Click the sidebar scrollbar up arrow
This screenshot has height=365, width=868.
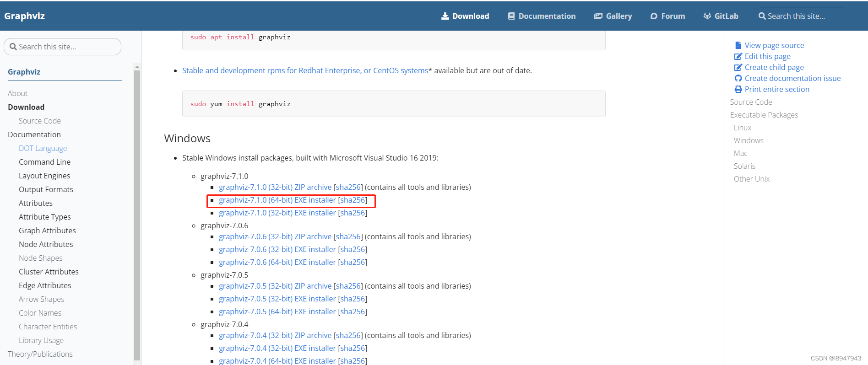point(137,67)
